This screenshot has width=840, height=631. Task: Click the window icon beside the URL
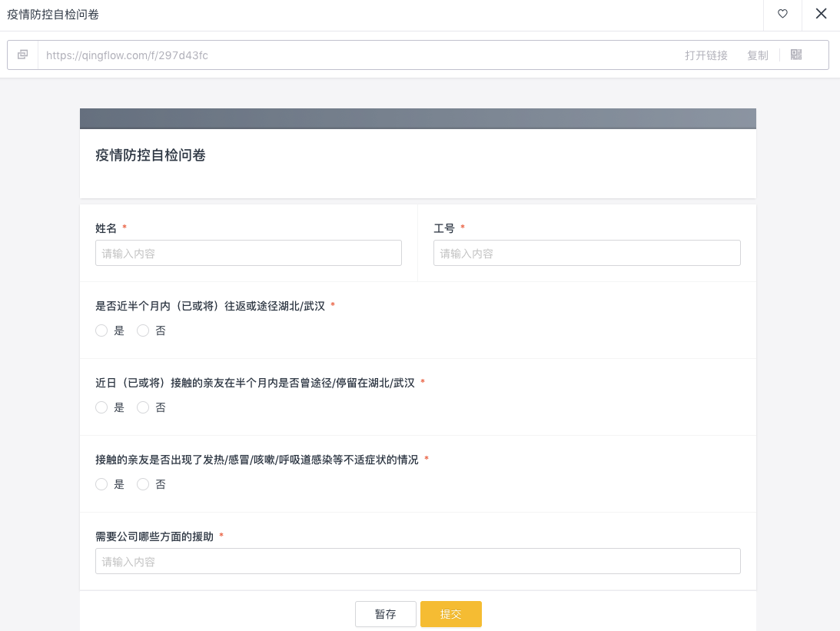tap(22, 55)
